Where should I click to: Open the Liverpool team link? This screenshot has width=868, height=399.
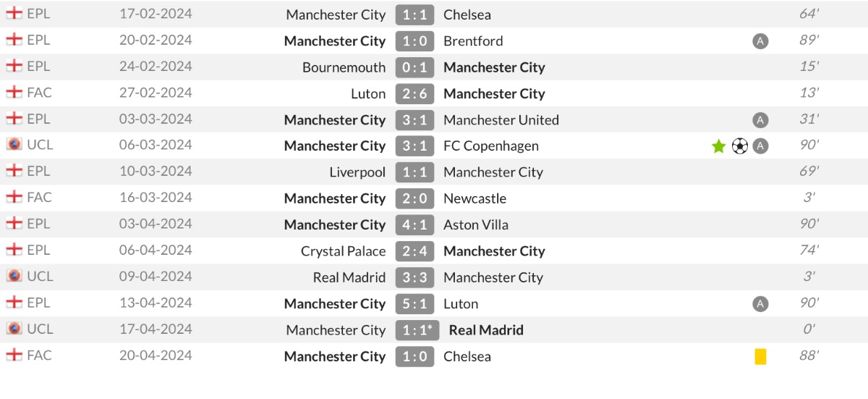[357, 172]
